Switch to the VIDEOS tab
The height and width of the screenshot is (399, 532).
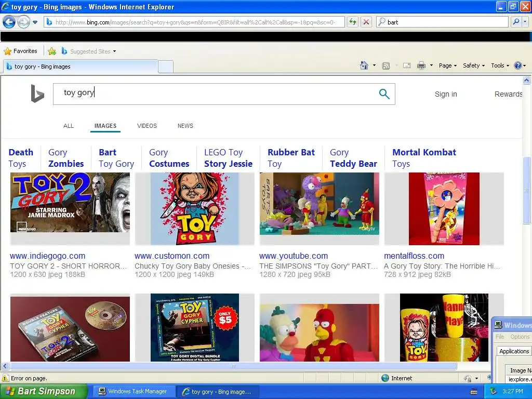(147, 126)
